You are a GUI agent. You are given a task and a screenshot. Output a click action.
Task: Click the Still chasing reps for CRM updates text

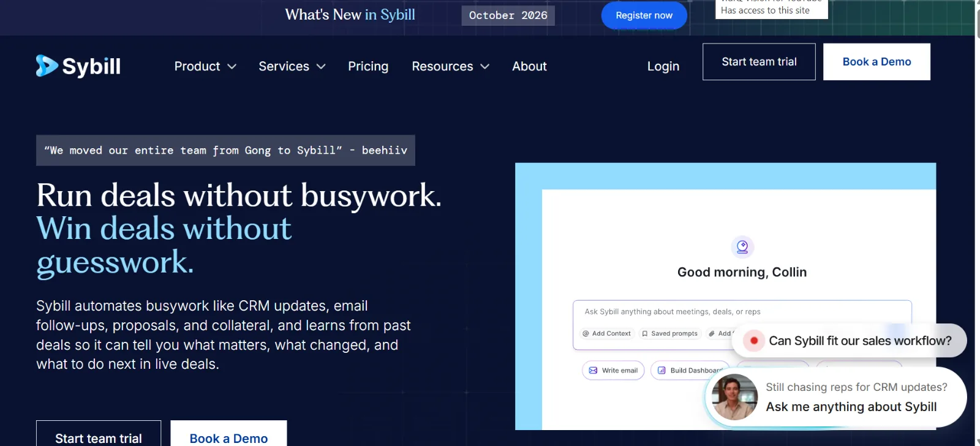(x=856, y=387)
